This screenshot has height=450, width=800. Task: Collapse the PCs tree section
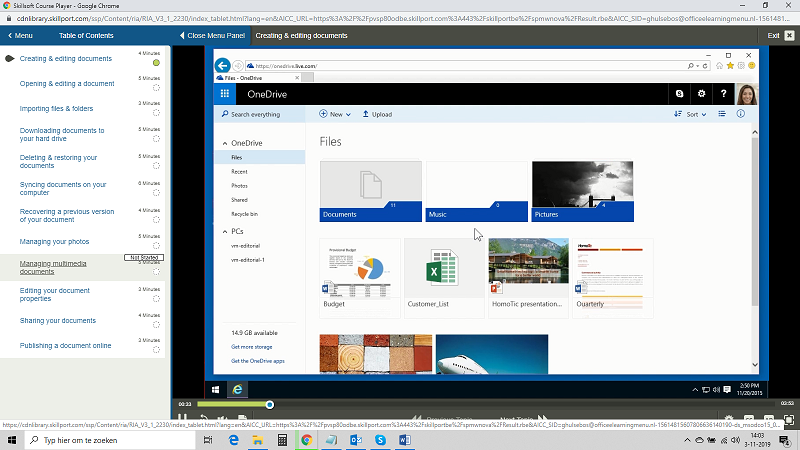click(x=225, y=232)
